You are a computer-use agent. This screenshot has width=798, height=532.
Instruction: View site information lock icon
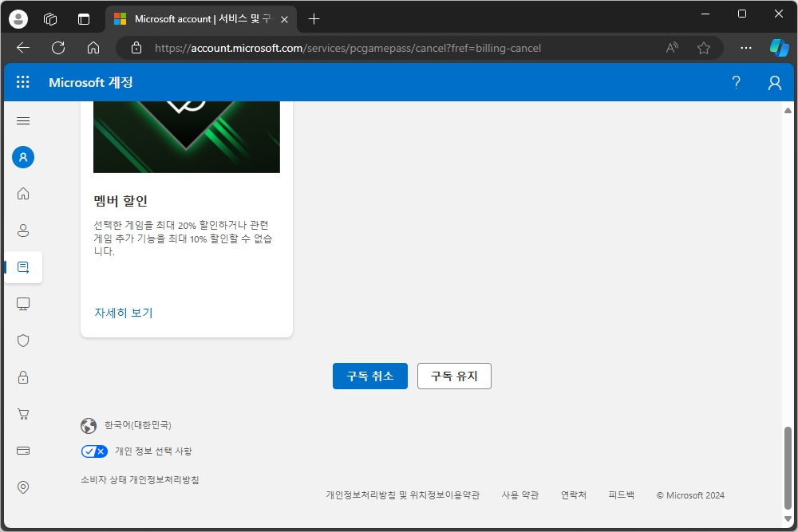136,48
